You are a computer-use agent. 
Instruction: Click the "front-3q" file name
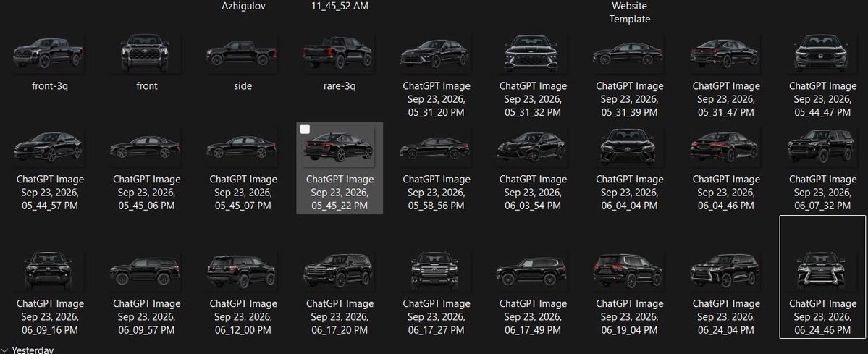[x=50, y=86]
